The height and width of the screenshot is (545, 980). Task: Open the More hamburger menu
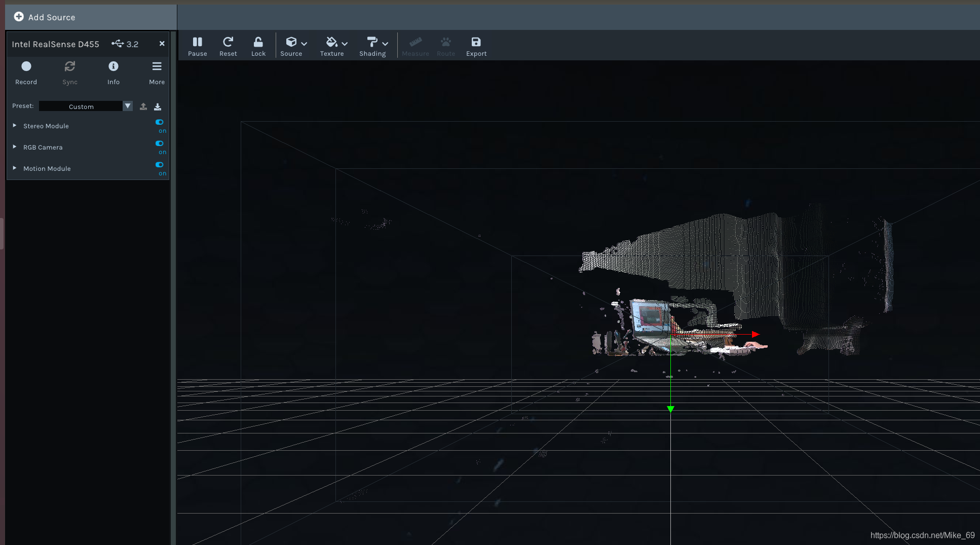click(x=157, y=72)
